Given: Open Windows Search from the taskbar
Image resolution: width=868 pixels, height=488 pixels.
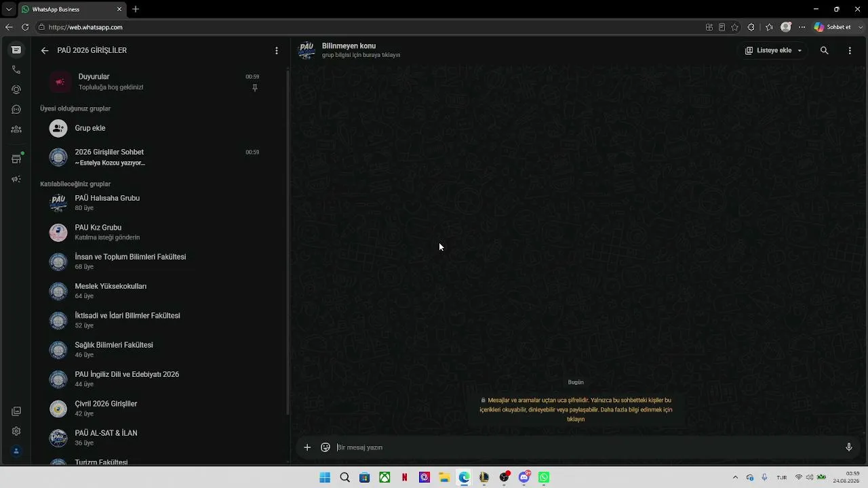Looking at the screenshot, I should click(344, 477).
